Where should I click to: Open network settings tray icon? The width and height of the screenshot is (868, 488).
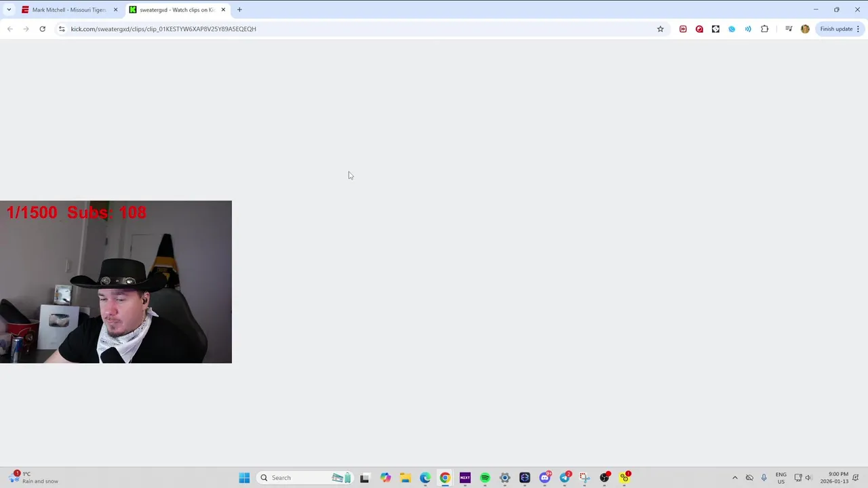pyautogui.click(x=798, y=478)
